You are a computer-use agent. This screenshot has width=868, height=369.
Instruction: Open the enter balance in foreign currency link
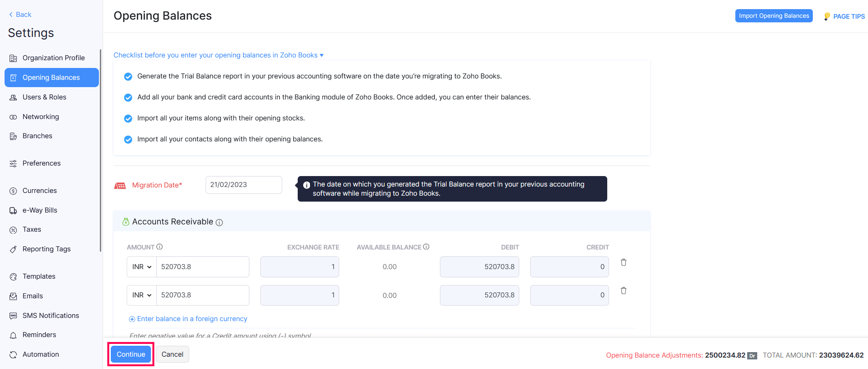(x=188, y=318)
